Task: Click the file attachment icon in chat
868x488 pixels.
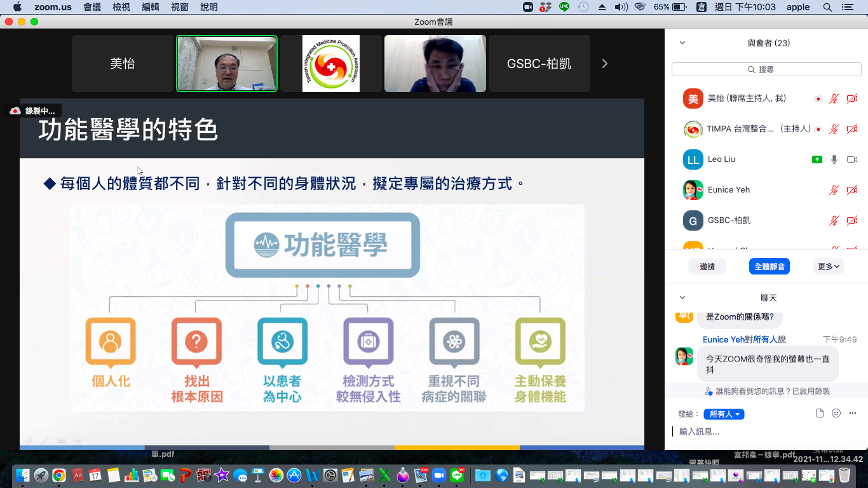Action: 820,413
